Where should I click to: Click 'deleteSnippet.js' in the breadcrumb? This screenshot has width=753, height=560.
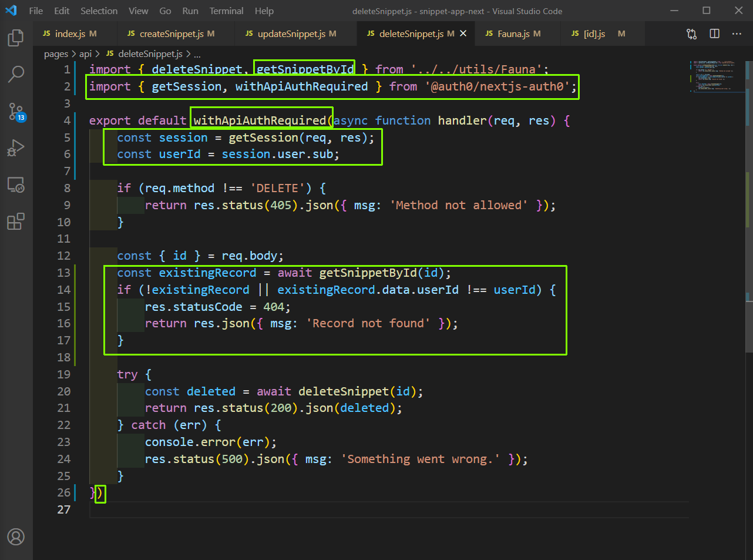click(150, 54)
